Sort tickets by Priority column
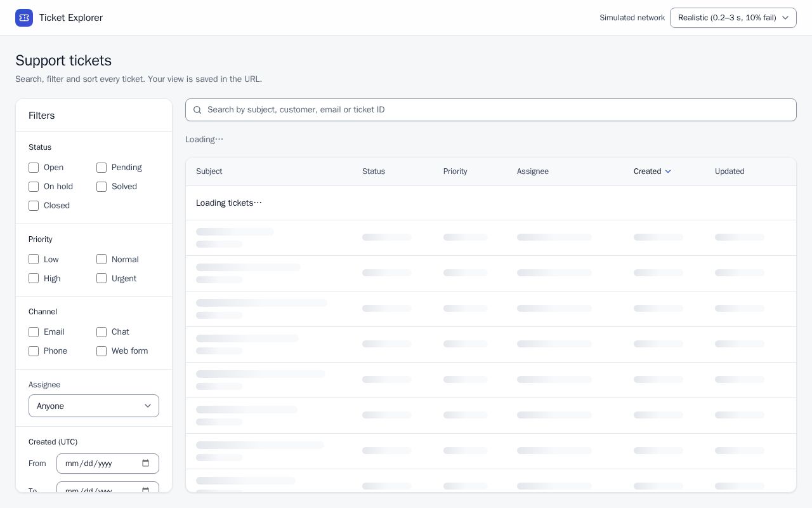 (x=455, y=171)
